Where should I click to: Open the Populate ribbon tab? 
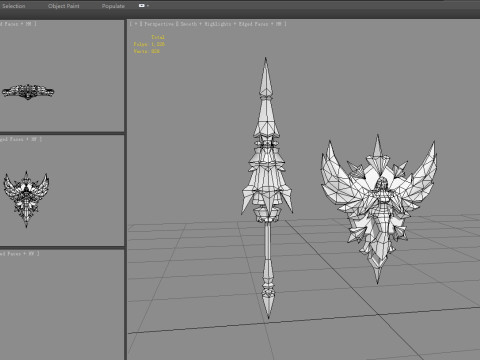coord(113,6)
